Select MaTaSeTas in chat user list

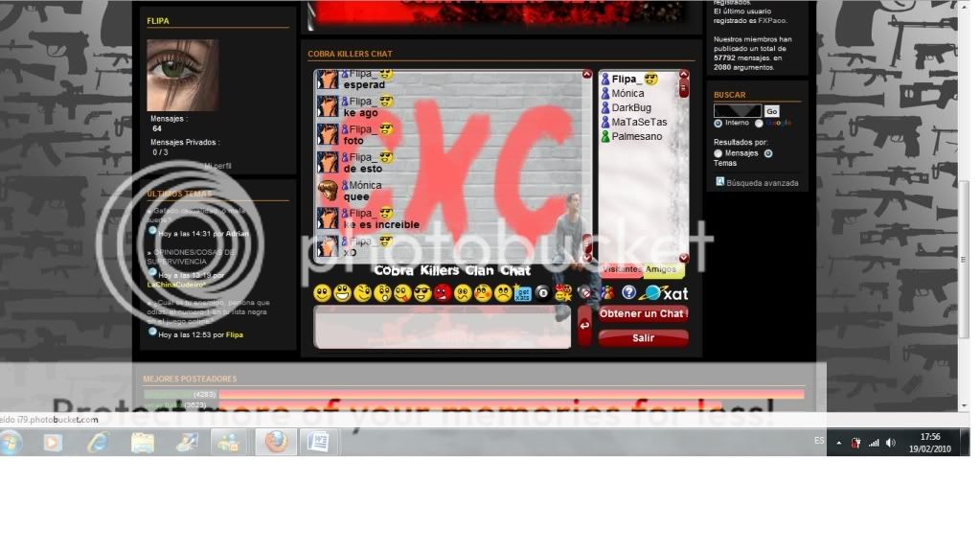[638, 122]
